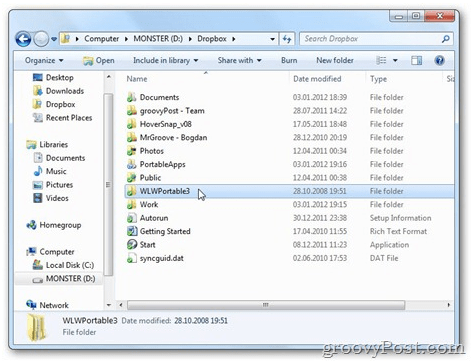Sort by the Type column header
This screenshot has height=361, width=471.
(x=378, y=79)
